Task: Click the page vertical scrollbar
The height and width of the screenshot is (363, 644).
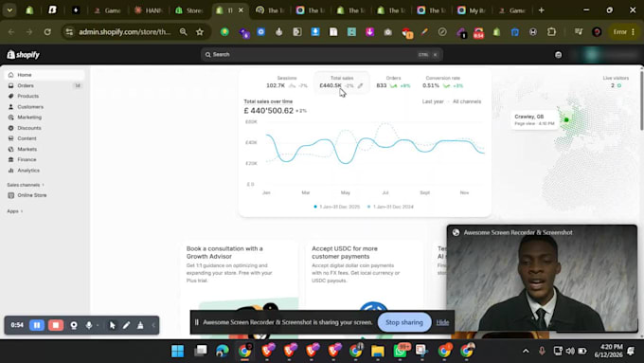Action: pos(641,102)
